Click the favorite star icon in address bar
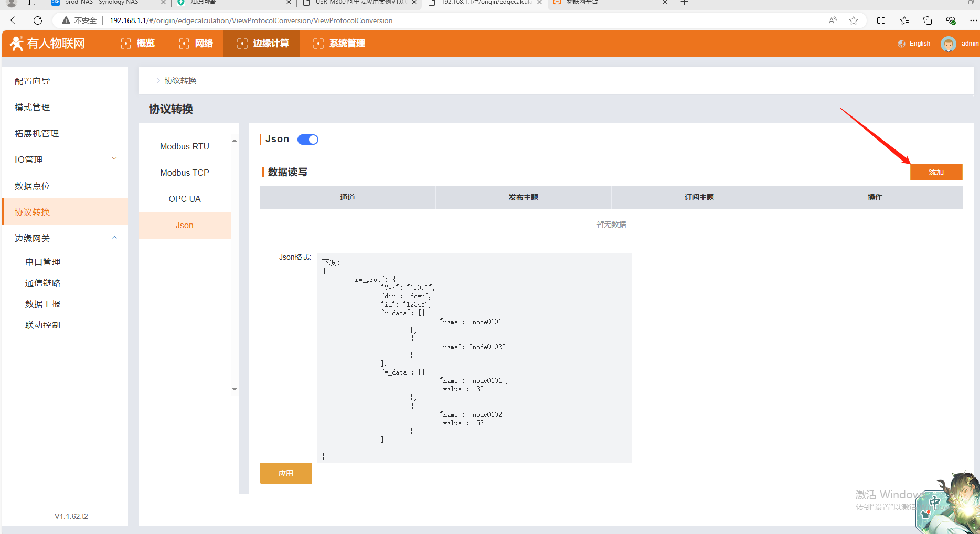Screen dimensions: 980x534 pyautogui.click(x=854, y=20)
